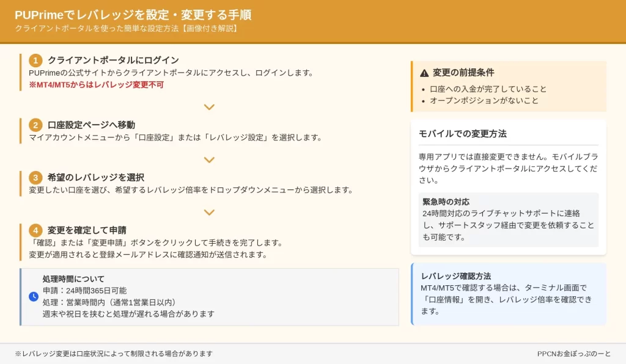Click the paragraph starting MT4/MT5で確認する場合は
Image resolution: width=626 pixels, height=364 pixels.
(506, 299)
